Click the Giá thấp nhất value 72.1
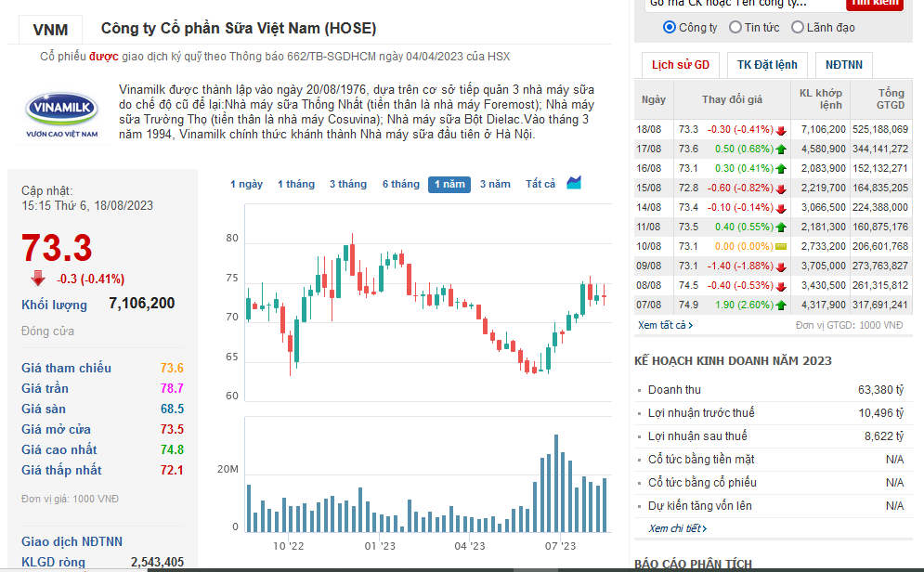The height and width of the screenshot is (572, 924). point(172,470)
